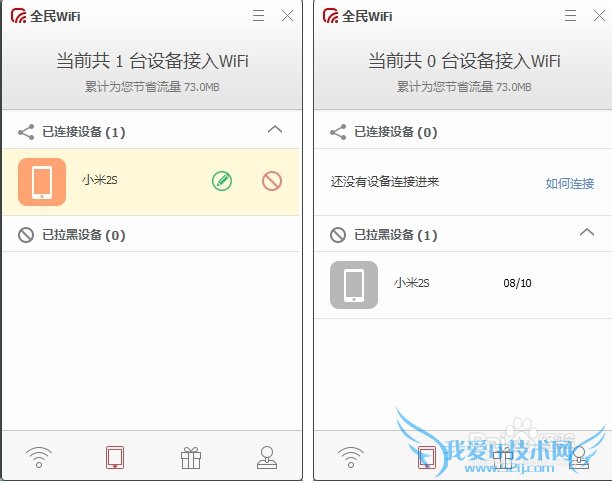Click the 已连接设备 (0) header in right window
Image resolution: width=612 pixels, height=483 pixels.
click(x=463, y=132)
